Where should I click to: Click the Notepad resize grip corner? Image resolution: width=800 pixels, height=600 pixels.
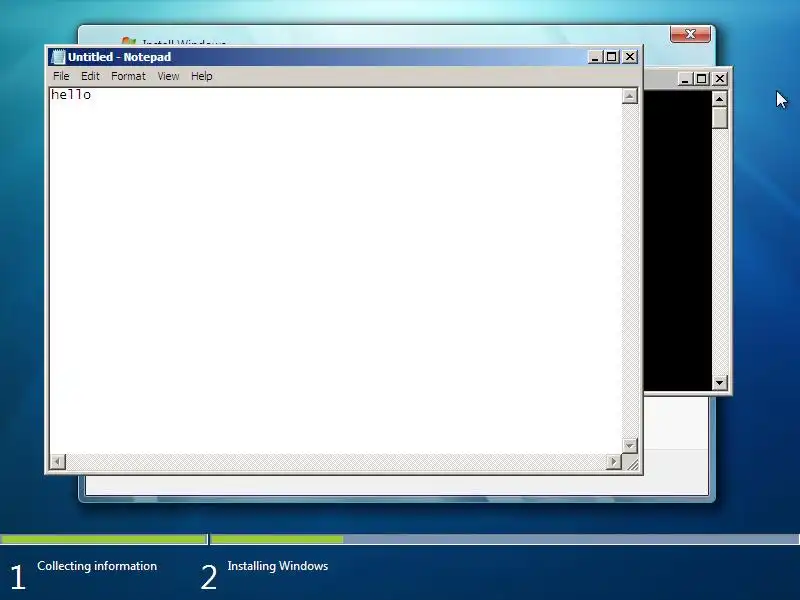click(631, 463)
